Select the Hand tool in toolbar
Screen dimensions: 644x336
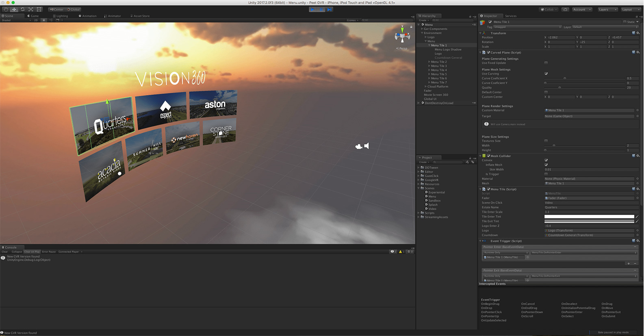click(x=6, y=9)
